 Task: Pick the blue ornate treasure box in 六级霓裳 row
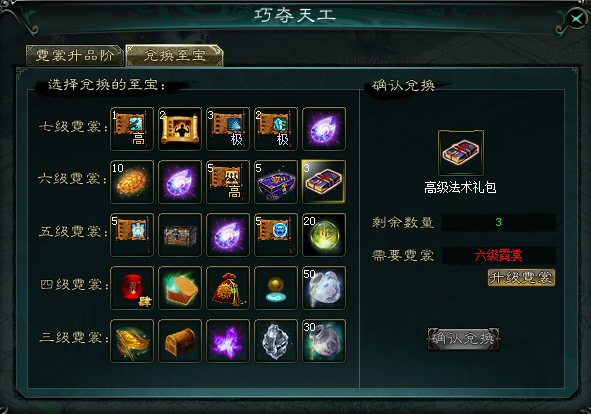point(276,182)
